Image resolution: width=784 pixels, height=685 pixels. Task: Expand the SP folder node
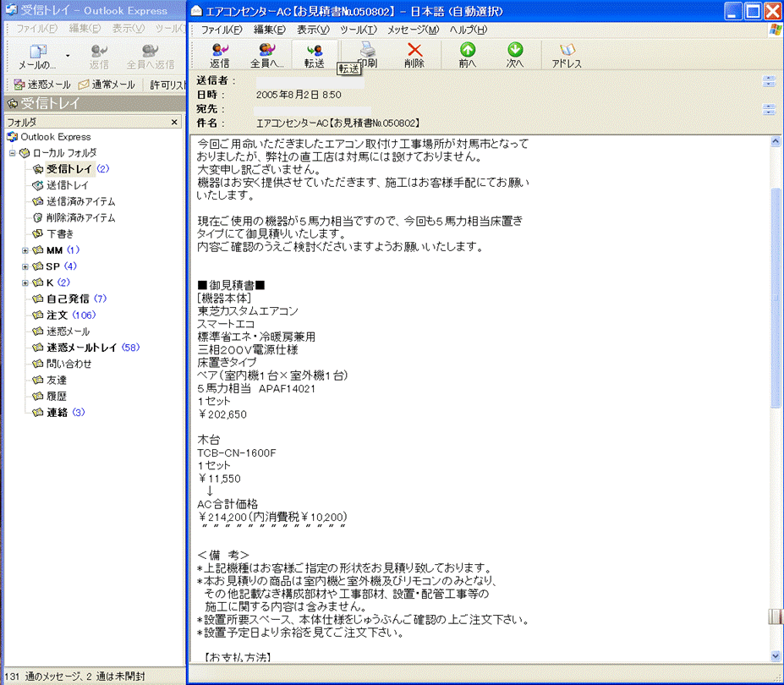(x=25, y=267)
